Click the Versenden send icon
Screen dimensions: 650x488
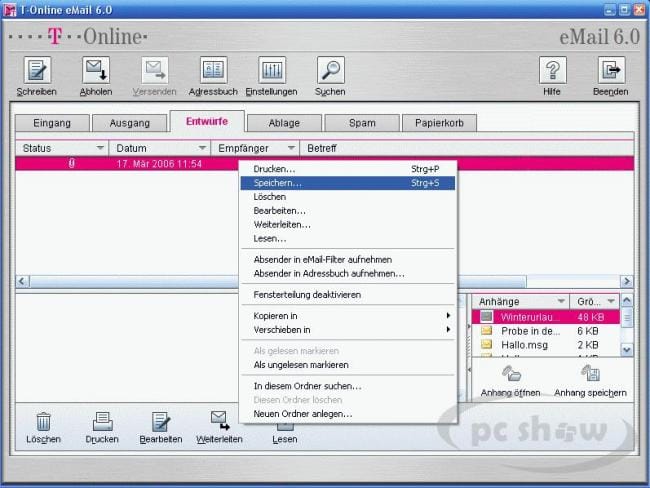coord(155,70)
